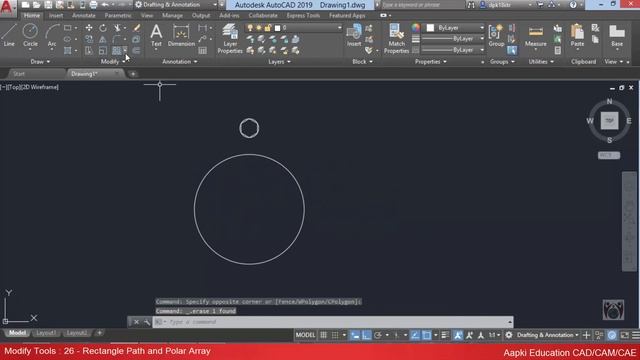Click the ViewCube top face
The width and height of the screenshot is (640, 360).
(x=609, y=121)
